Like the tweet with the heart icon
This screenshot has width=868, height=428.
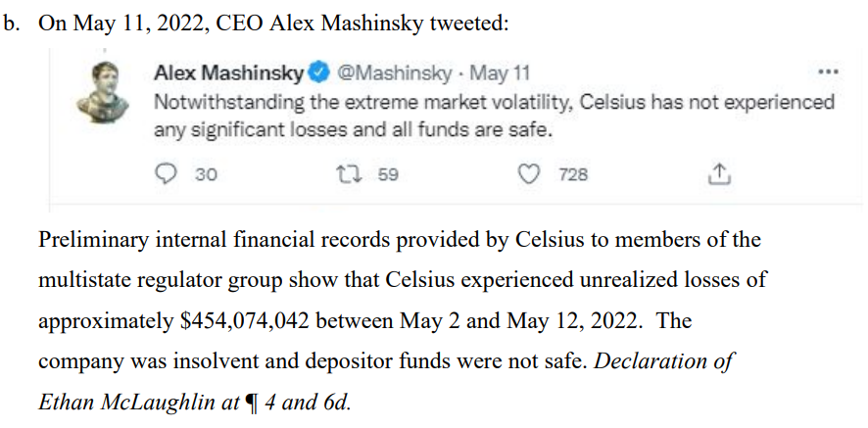pos(529,174)
